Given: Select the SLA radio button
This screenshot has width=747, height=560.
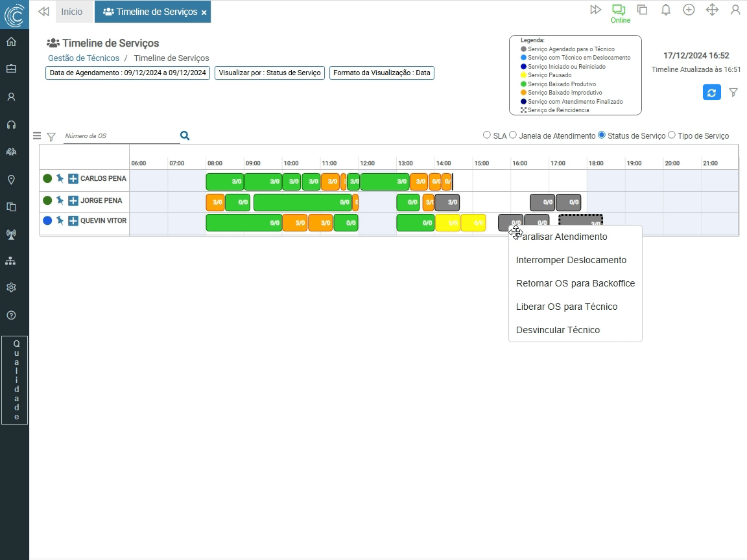Looking at the screenshot, I should 487,135.
